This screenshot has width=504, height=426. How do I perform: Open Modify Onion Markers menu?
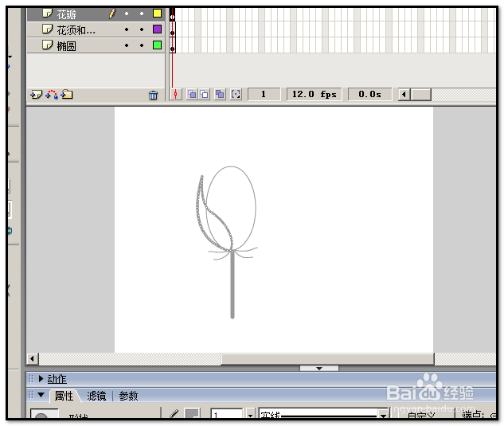coord(236,94)
